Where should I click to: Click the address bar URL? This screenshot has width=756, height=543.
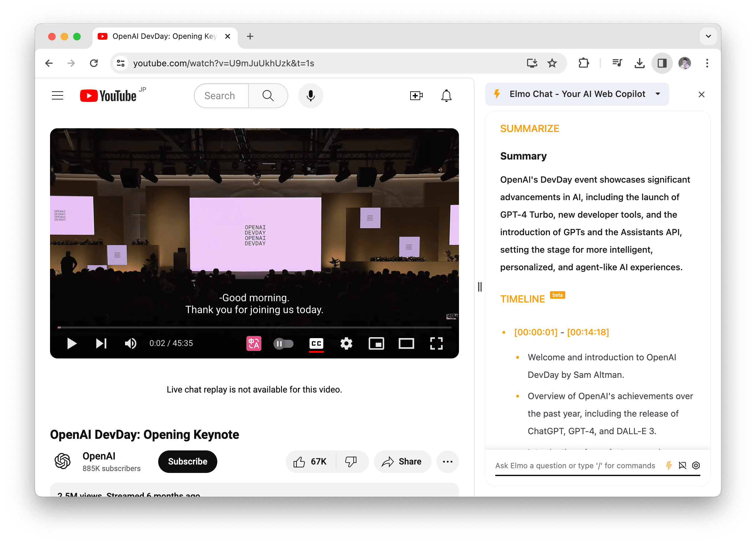pos(224,63)
